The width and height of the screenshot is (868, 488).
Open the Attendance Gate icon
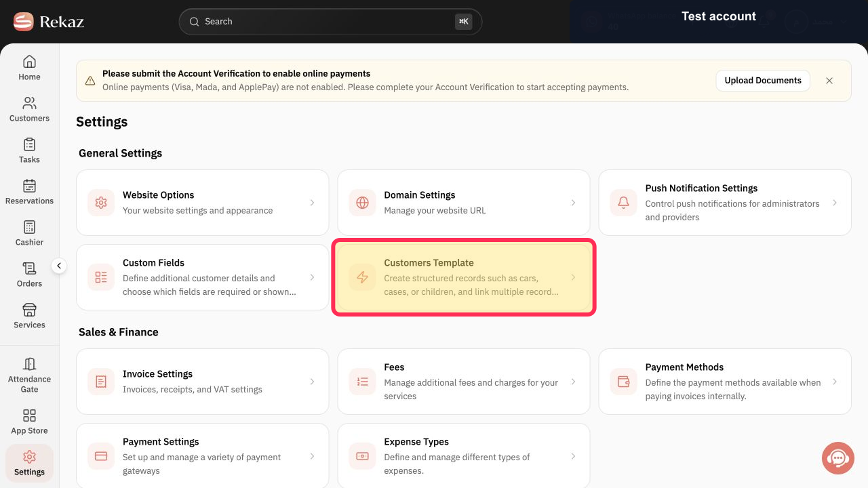pos(29,364)
